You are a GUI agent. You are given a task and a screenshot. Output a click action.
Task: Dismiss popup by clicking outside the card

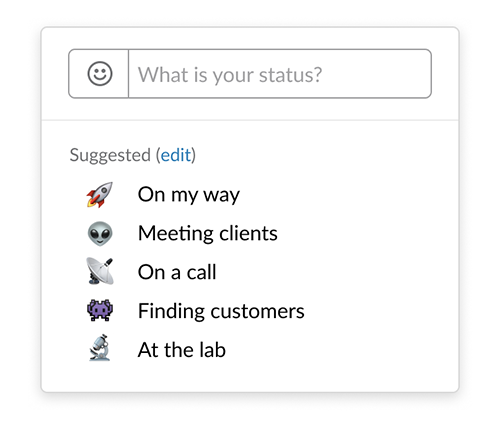pos(250,413)
